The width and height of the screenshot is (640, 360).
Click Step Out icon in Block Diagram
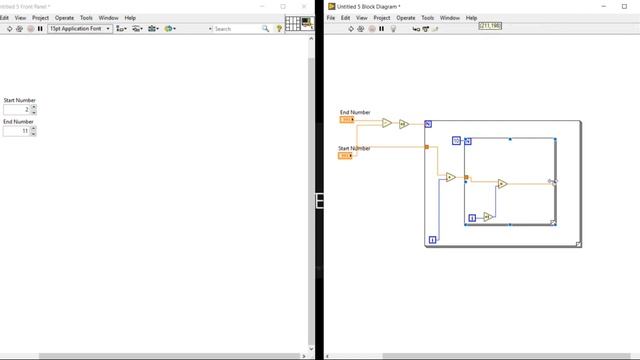coord(435,29)
